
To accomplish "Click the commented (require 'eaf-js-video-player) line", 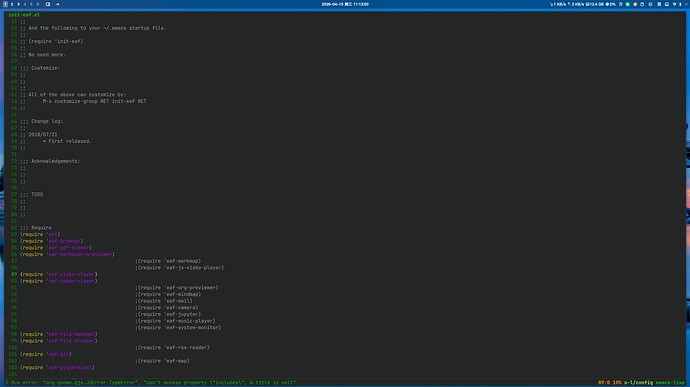I will pos(180,267).
